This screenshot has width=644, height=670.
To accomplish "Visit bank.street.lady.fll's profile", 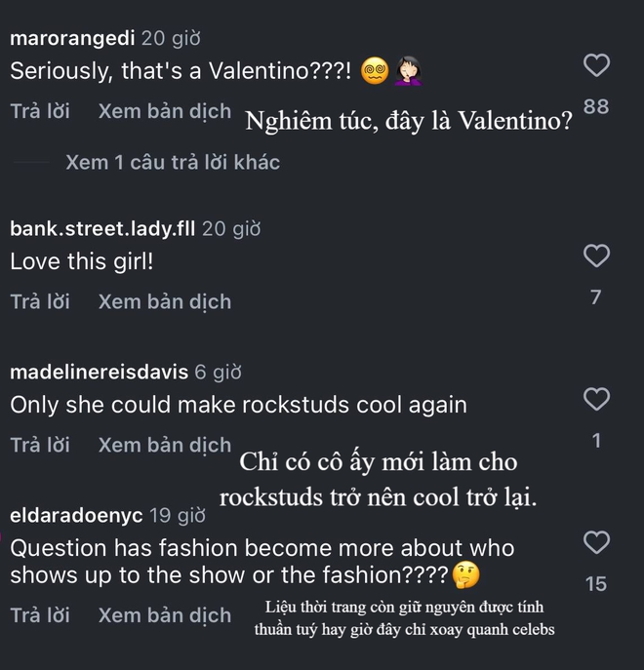I will pos(102,229).
